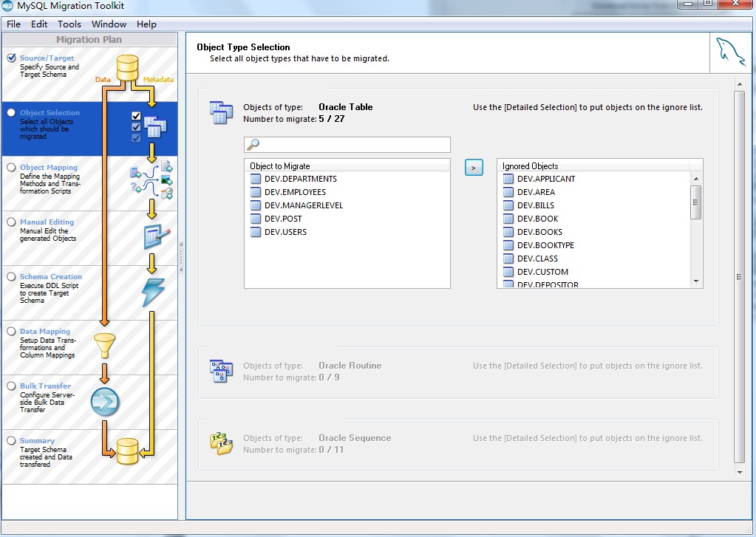Click the Bulk Transfer round arrow icon
Screen dimensions: 756x537
pyautogui.click(x=105, y=402)
